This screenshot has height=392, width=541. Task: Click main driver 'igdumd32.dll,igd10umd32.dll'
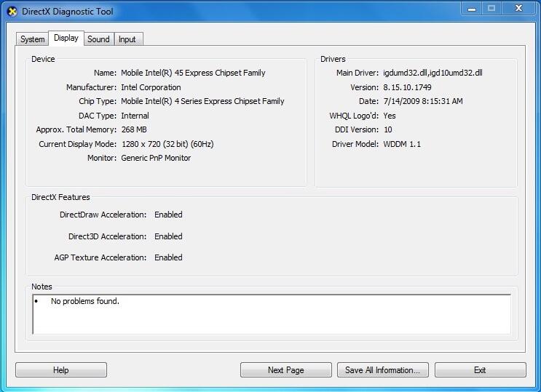pos(433,73)
